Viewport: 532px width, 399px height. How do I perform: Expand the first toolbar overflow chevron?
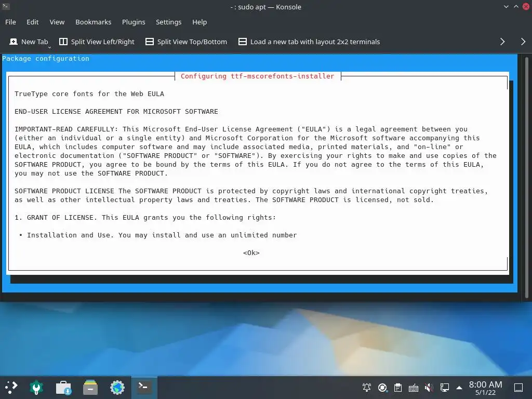coord(502,42)
